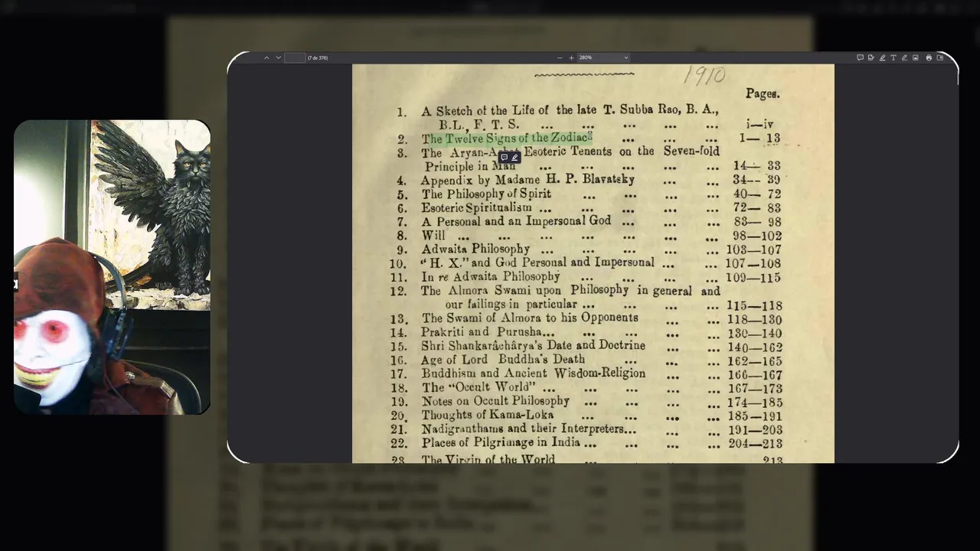Screen dimensions: 980x551
Task: Select the add text tool
Action: tap(893, 57)
